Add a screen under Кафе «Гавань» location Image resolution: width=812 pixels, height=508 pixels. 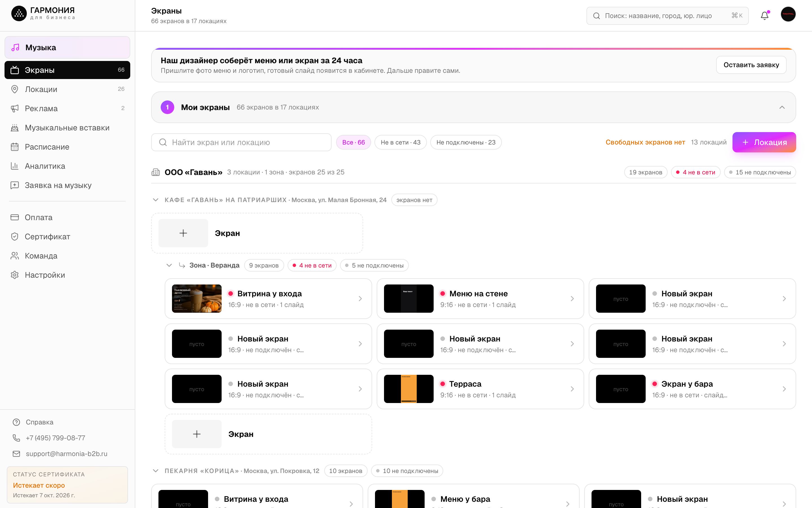click(257, 233)
